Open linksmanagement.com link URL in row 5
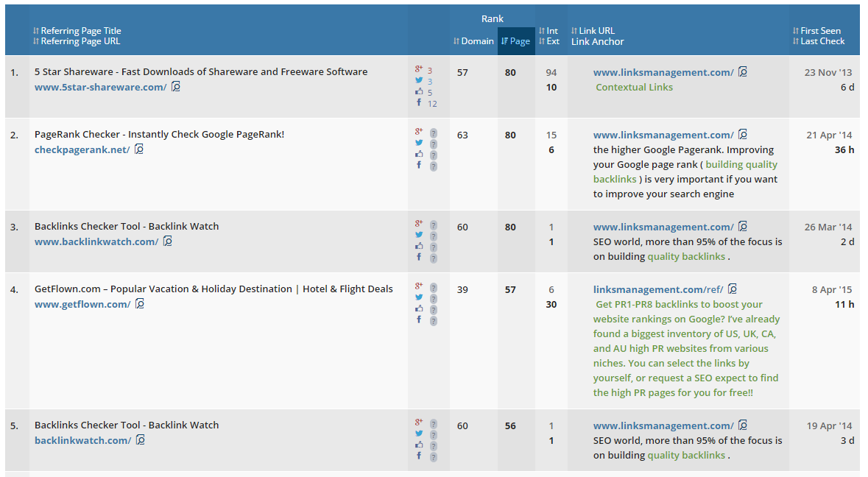 [x=663, y=426]
